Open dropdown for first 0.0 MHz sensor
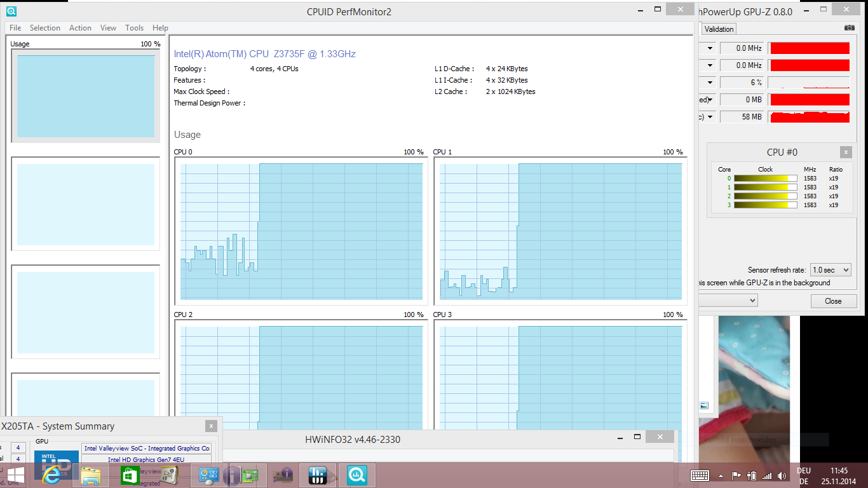The height and width of the screenshot is (488, 868). pos(710,48)
